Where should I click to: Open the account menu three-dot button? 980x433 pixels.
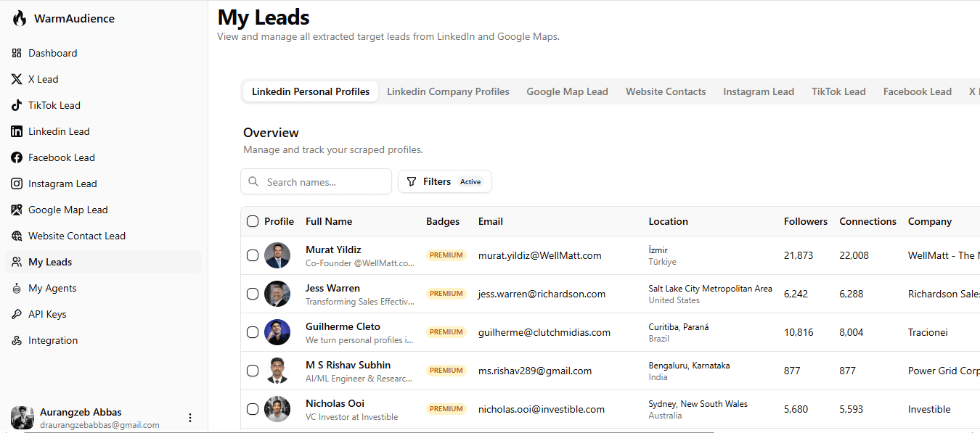tap(190, 418)
